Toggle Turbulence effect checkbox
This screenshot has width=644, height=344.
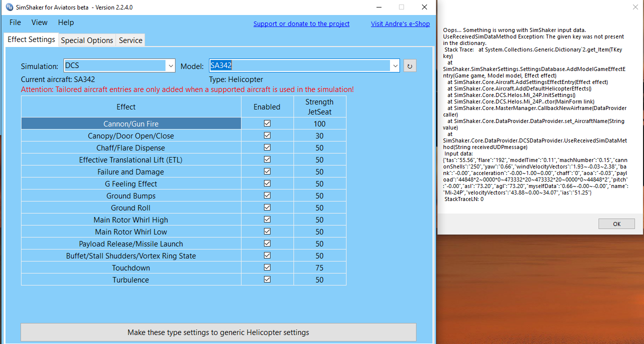click(267, 279)
